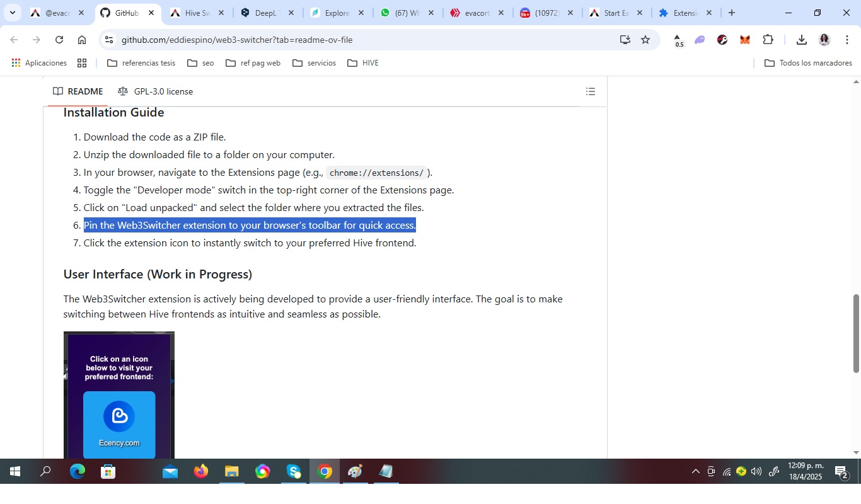Screen dimensions: 861x504
Task: Open Todos los marcadores folder
Action: 808,63
